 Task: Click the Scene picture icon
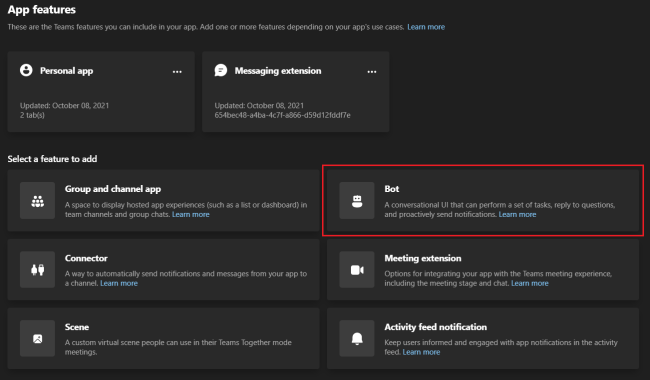37,338
